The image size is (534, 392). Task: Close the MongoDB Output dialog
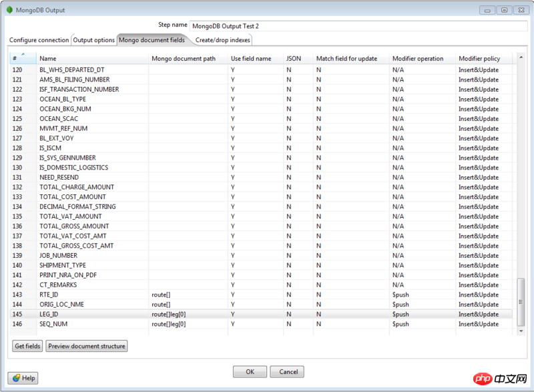(x=521, y=10)
